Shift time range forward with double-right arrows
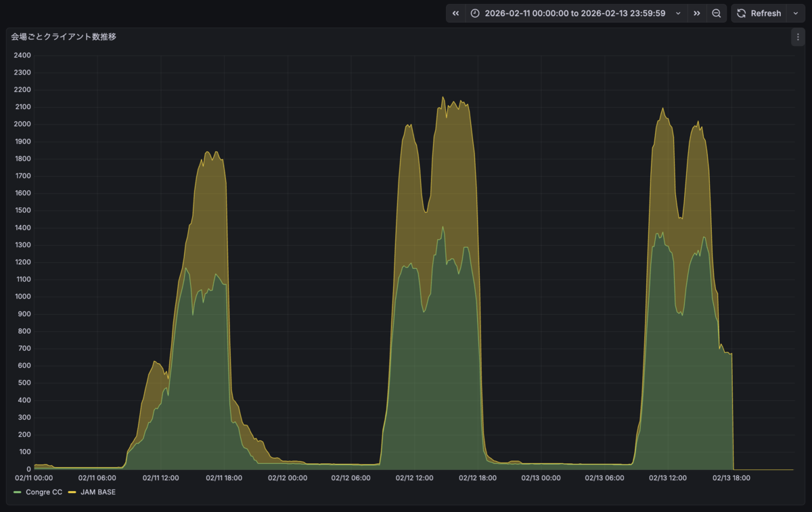Image resolution: width=812 pixels, height=512 pixels. pos(697,14)
